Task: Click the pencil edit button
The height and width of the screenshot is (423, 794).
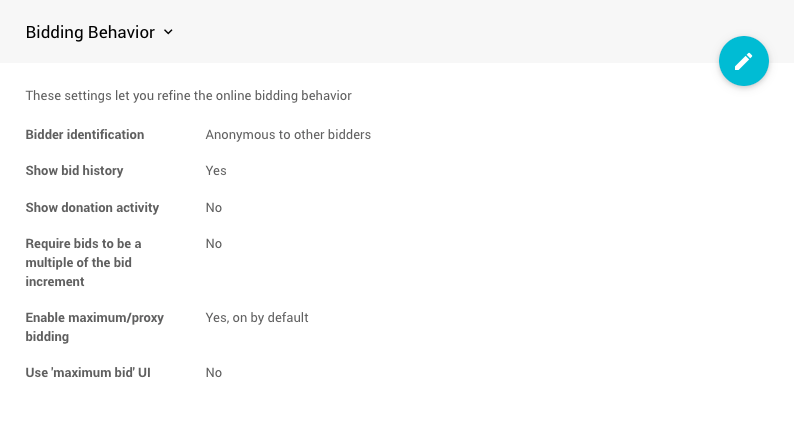Action: [x=743, y=61]
